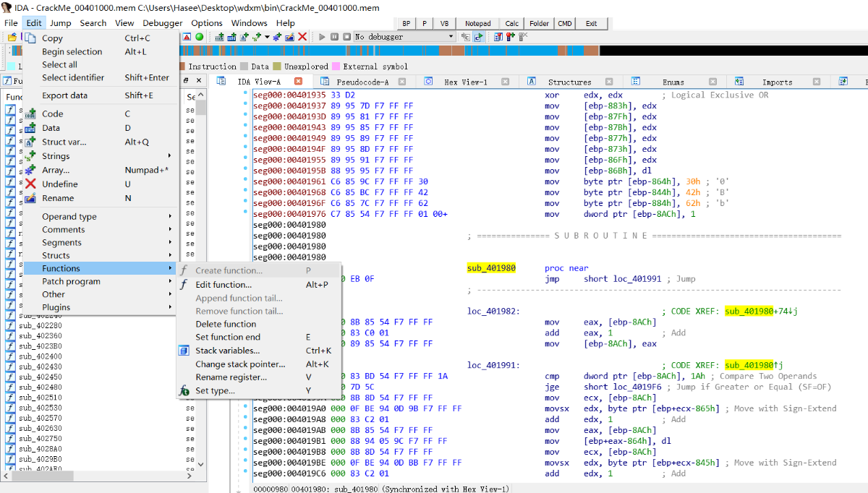Close the IDA View-A tab
This screenshot has width=868, height=493.
(x=297, y=82)
